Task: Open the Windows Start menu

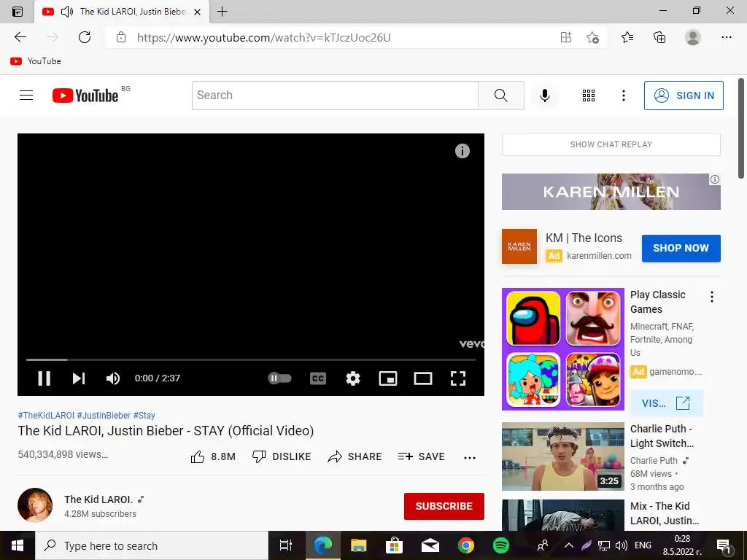Action: pyautogui.click(x=18, y=545)
